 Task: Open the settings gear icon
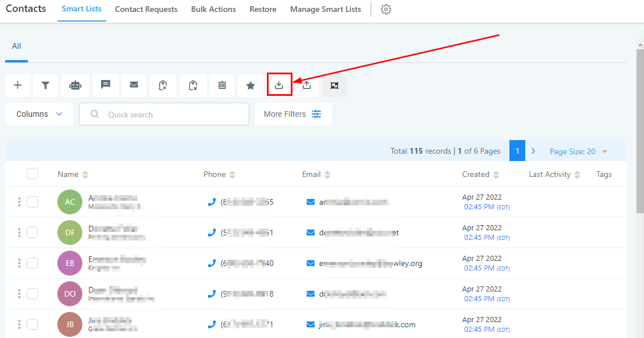(386, 10)
